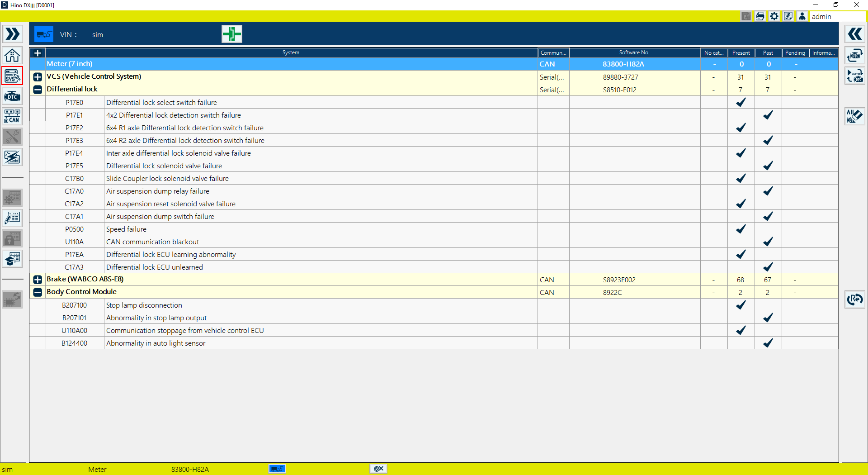Expand Brake (WABCO ABS-E8) row
Viewport: 868px width, 475px height.
tap(38, 280)
